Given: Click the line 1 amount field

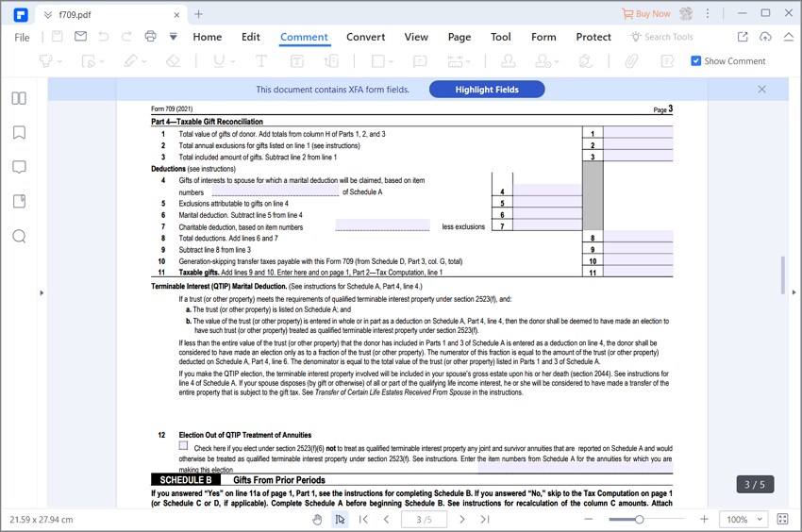Looking at the screenshot, I should pyautogui.click(x=638, y=133).
